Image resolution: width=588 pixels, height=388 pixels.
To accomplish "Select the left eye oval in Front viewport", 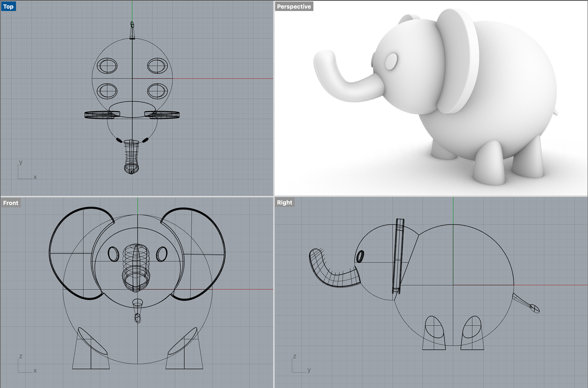I will tap(109, 254).
